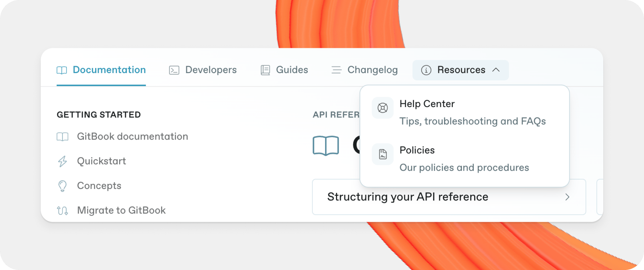Screen dimensions: 644x270
Task: Click the Resources info circle icon
Action: coord(426,70)
